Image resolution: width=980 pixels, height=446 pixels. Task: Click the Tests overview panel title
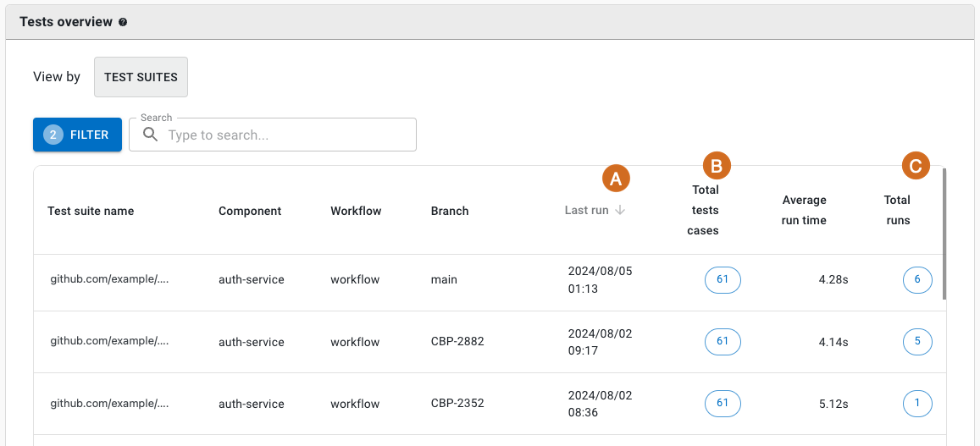(65, 22)
